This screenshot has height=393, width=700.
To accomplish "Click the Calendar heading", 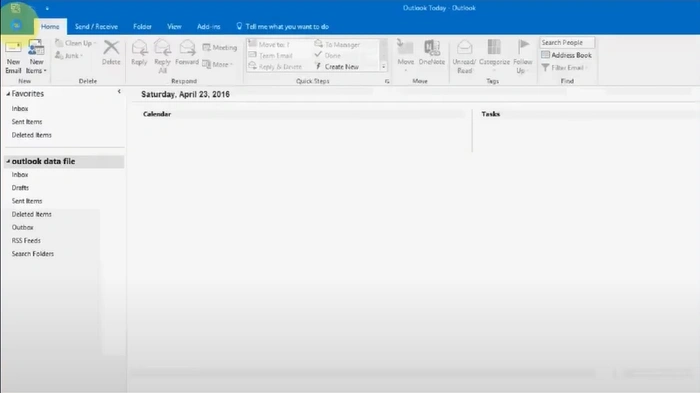I will (x=157, y=114).
